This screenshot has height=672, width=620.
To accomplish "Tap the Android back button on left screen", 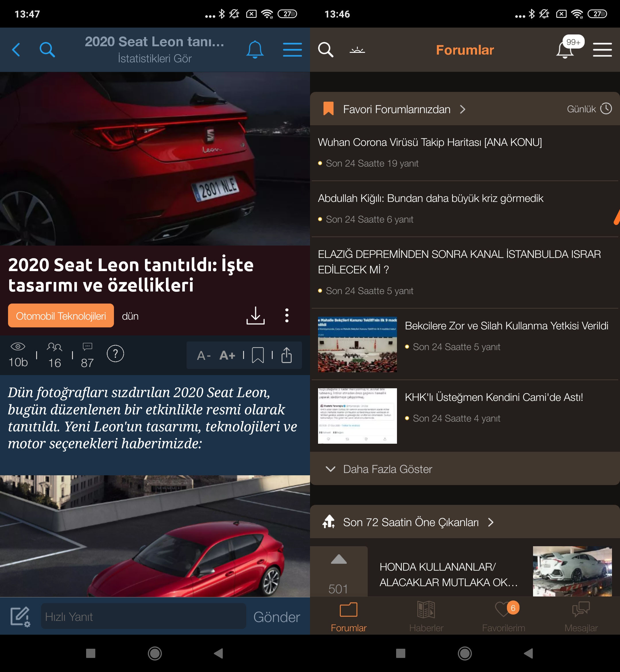I will pos(218,653).
